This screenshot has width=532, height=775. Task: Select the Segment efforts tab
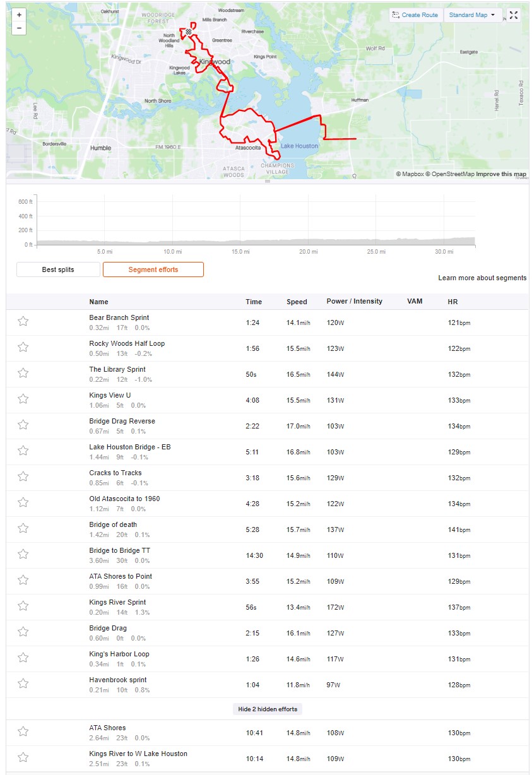153,269
